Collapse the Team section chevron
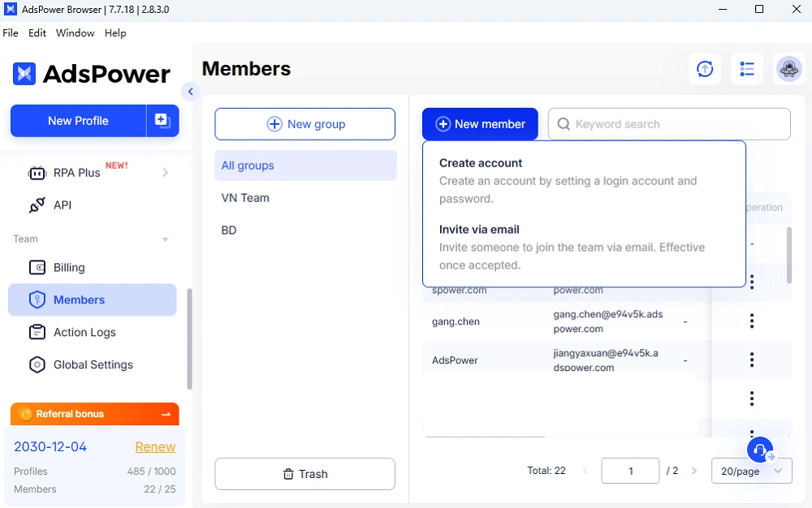This screenshot has width=812, height=508. (x=165, y=239)
